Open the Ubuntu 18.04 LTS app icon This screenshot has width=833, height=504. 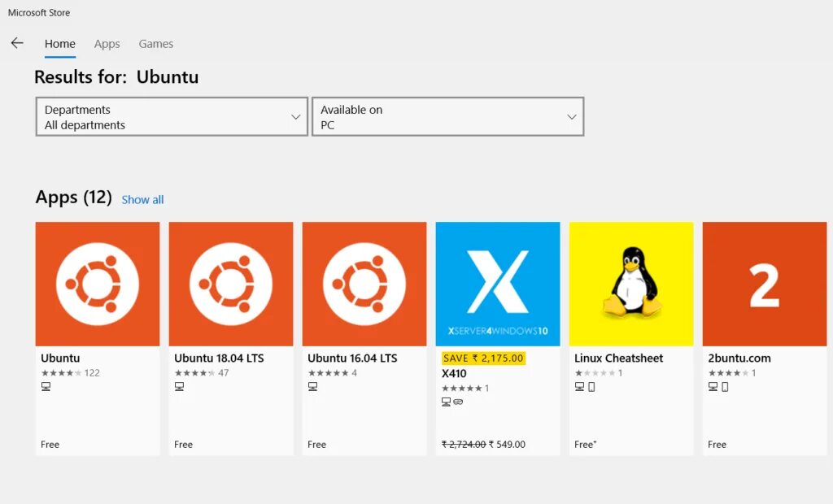pyautogui.click(x=231, y=284)
